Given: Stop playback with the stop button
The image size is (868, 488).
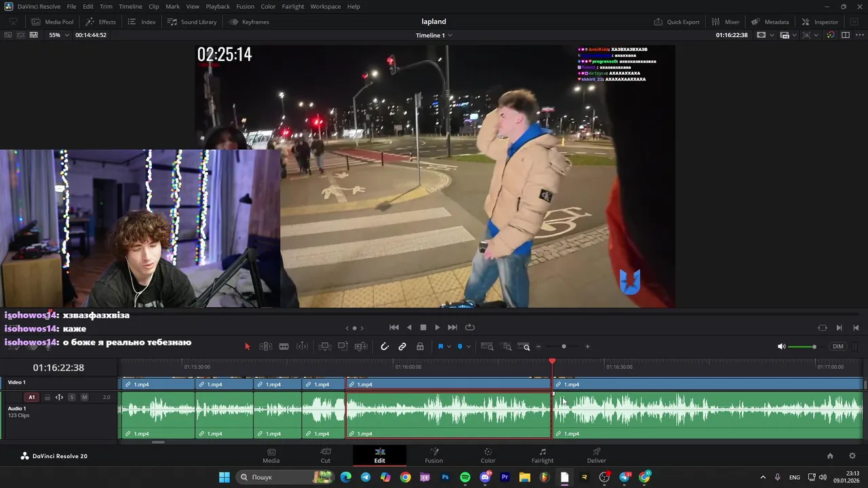Looking at the screenshot, I should [x=423, y=327].
